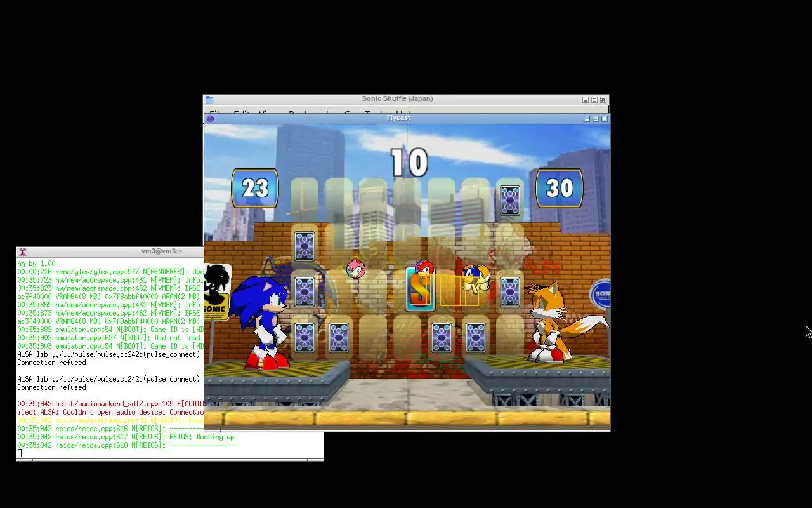812x508 pixels.
Task: Click the Flycast window title bar icon
Action: tap(211, 118)
